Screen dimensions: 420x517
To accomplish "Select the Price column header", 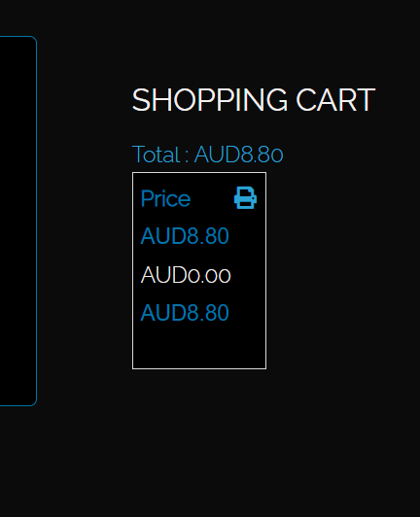I will (165, 199).
